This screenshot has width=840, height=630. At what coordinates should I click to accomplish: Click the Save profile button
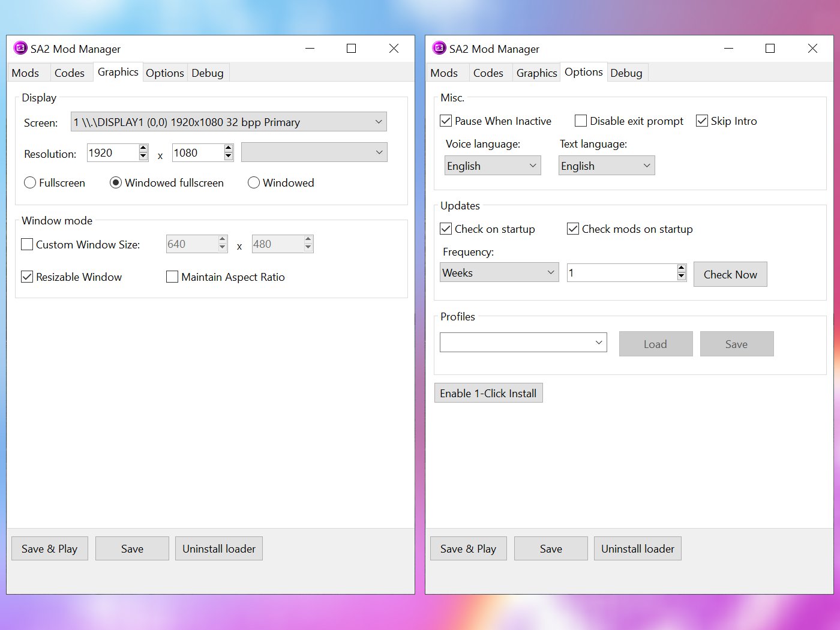737,344
